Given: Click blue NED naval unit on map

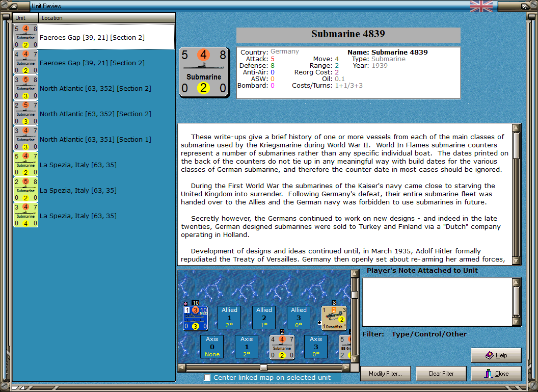Looking at the screenshot, I should [x=195, y=318].
